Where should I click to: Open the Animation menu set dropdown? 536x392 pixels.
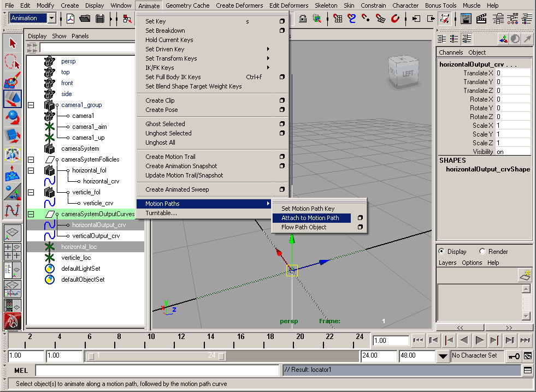point(51,18)
